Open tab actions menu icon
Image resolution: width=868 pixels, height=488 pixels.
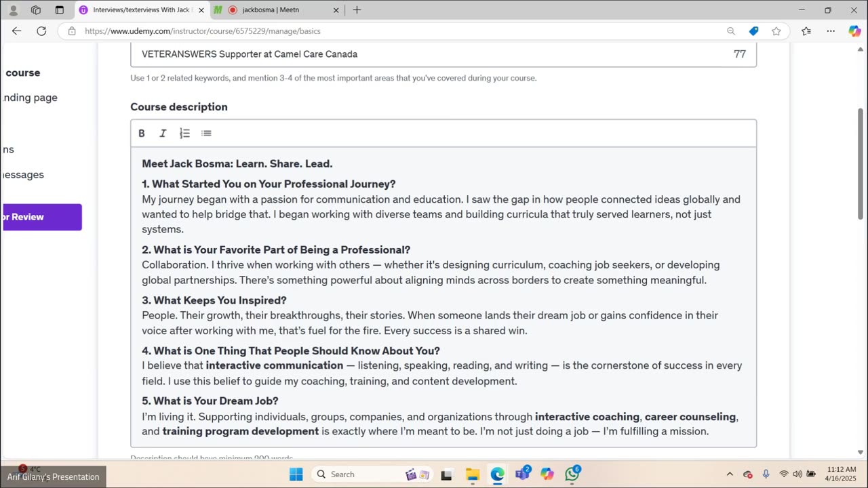pos(59,10)
